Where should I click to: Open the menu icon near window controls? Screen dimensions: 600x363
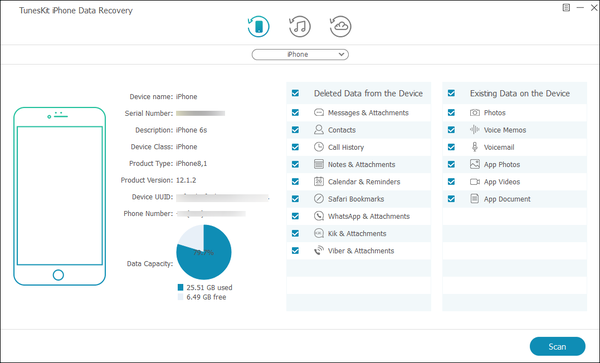click(x=566, y=7)
